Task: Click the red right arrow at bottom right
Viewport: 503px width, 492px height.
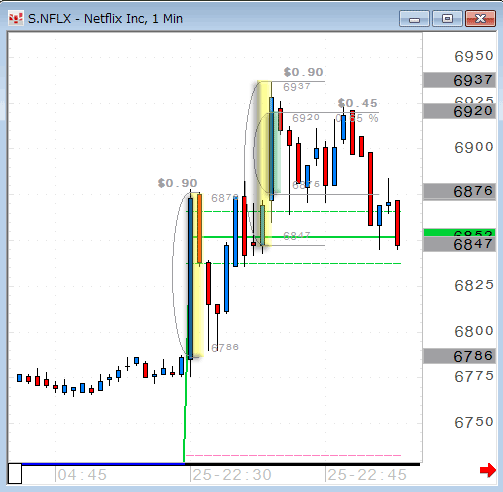Action: pyautogui.click(x=488, y=470)
